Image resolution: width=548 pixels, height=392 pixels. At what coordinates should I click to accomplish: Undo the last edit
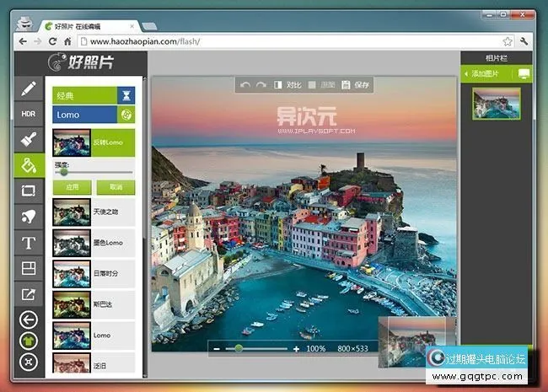(245, 85)
